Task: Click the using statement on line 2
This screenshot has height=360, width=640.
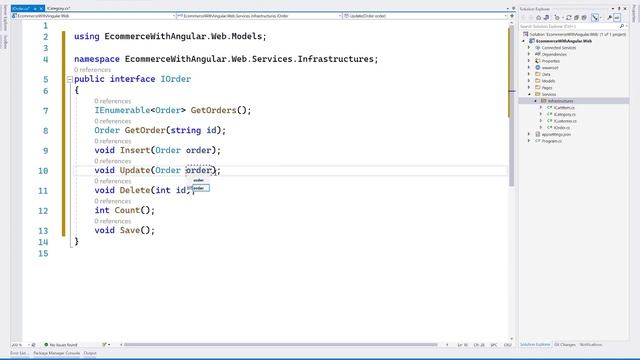Action: [170, 36]
